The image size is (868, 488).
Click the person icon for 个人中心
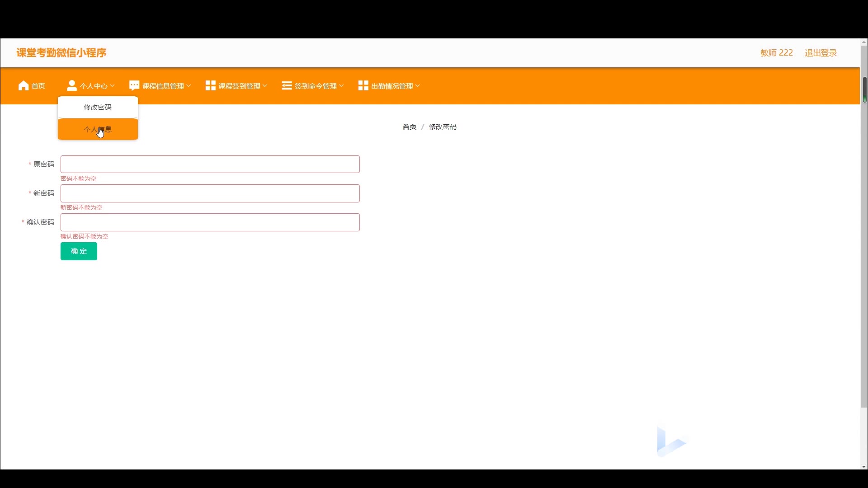(71, 86)
